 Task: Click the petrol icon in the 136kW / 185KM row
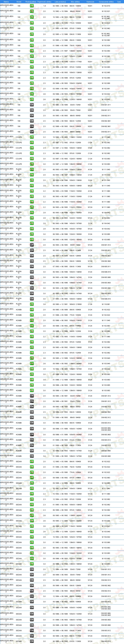(32, 51)
